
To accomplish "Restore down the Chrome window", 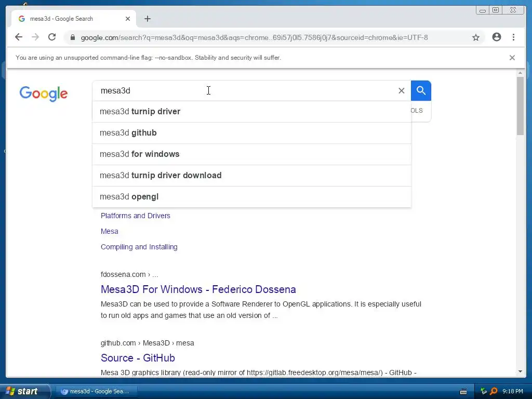I will pyautogui.click(x=496, y=10).
